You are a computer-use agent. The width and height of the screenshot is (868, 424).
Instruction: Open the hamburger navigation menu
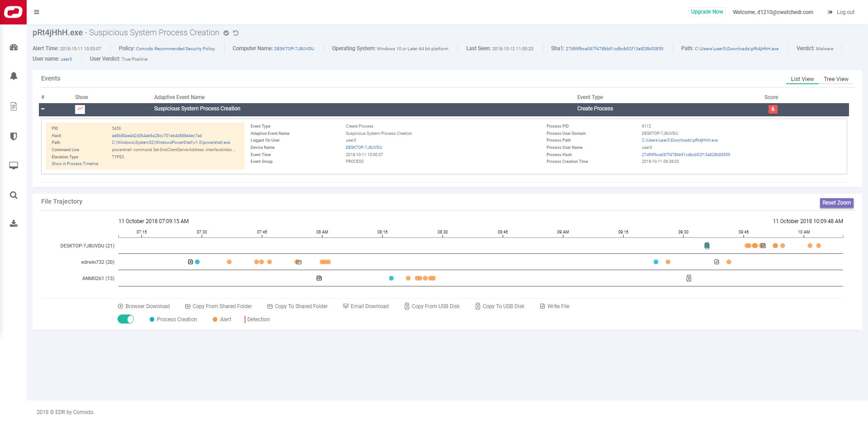point(37,12)
